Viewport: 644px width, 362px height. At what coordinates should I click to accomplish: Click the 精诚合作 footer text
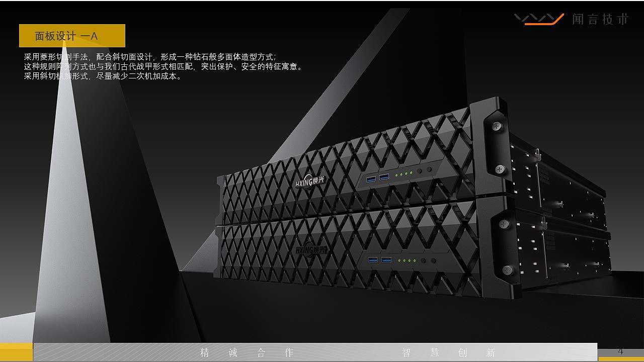[x=247, y=352]
